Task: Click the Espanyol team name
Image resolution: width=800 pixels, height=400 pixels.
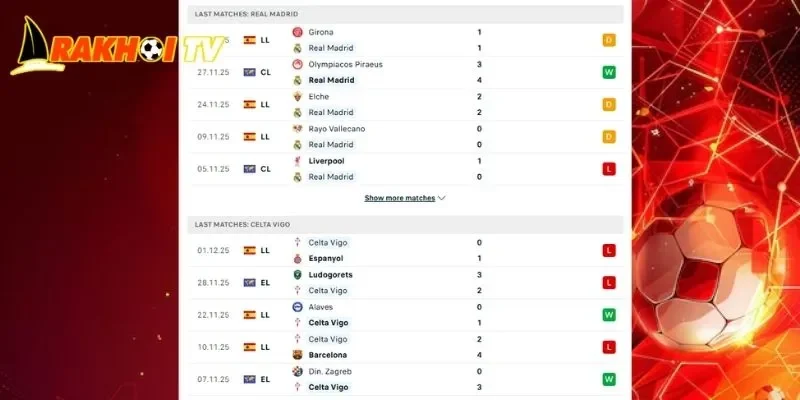Action: coord(325,258)
